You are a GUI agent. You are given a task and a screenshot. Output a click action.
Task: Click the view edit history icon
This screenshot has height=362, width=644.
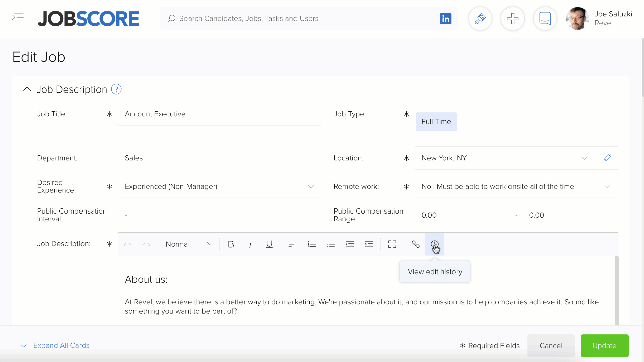[x=435, y=244]
